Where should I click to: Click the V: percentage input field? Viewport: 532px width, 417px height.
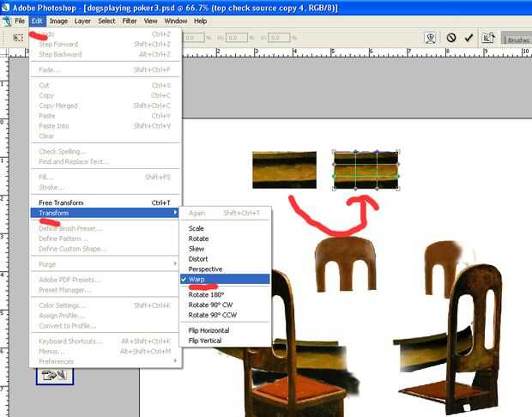(279, 38)
